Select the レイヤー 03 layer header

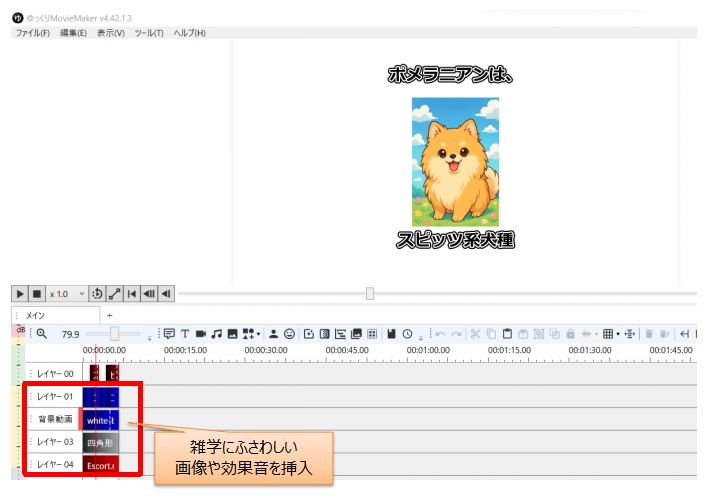[x=54, y=442]
